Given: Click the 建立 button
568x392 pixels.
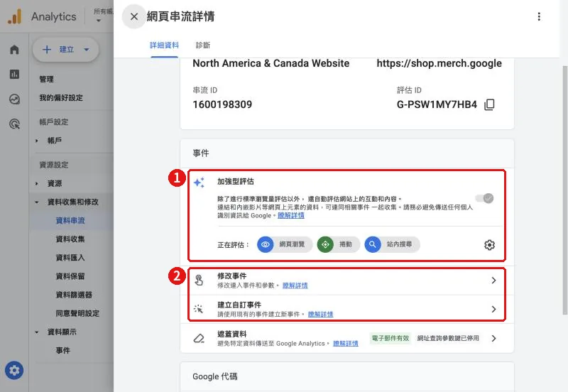Looking at the screenshot, I should tap(65, 50).
